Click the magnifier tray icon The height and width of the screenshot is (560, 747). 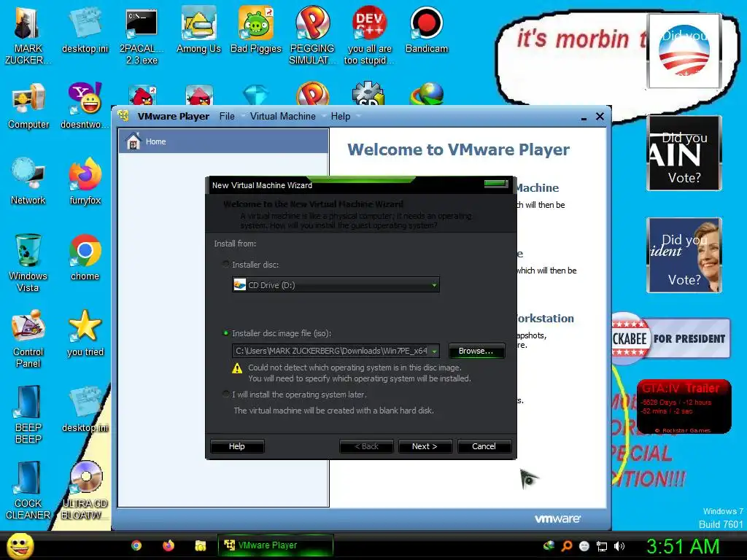coord(566,546)
